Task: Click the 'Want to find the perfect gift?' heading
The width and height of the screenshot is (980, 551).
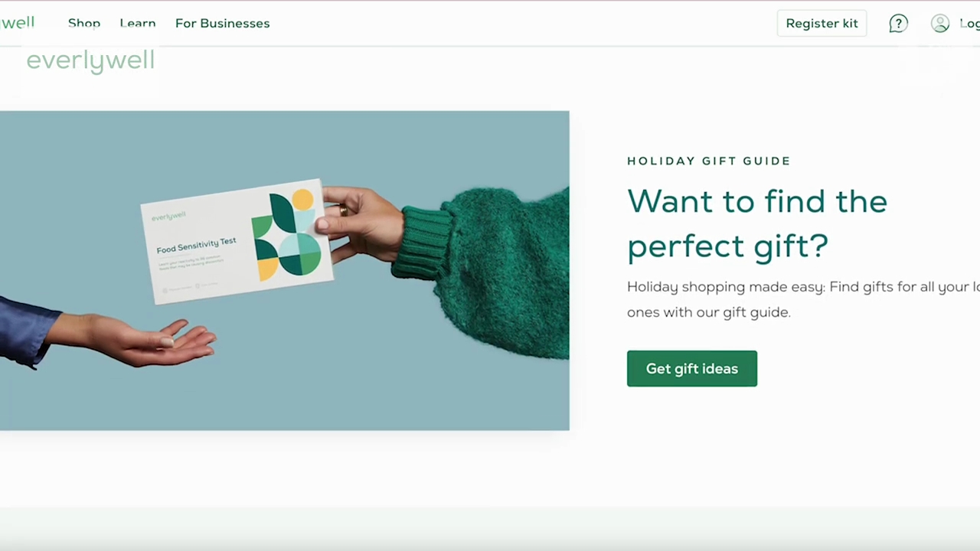Action: [757, 223]
